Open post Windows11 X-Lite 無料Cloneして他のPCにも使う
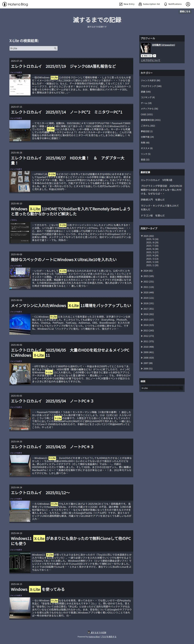The width and height of the screenshot is (194, 644). (x=71, y=541)
